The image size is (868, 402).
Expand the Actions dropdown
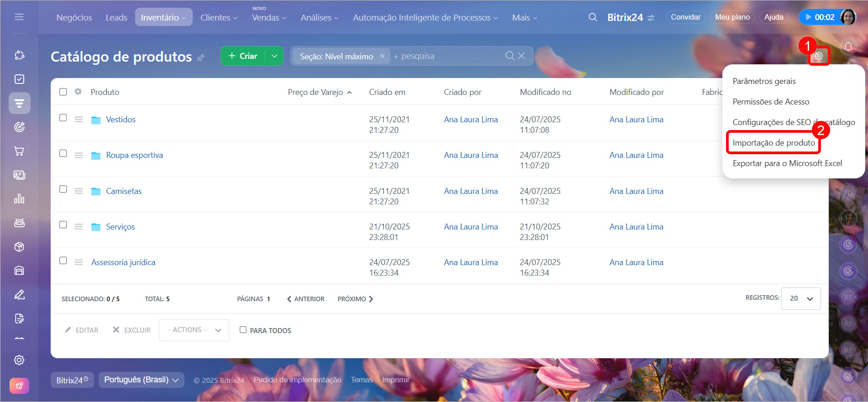tap(194, 330)
